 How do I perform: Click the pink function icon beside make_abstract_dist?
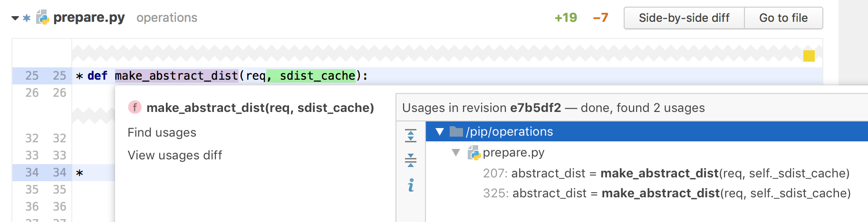click(135, 108)
